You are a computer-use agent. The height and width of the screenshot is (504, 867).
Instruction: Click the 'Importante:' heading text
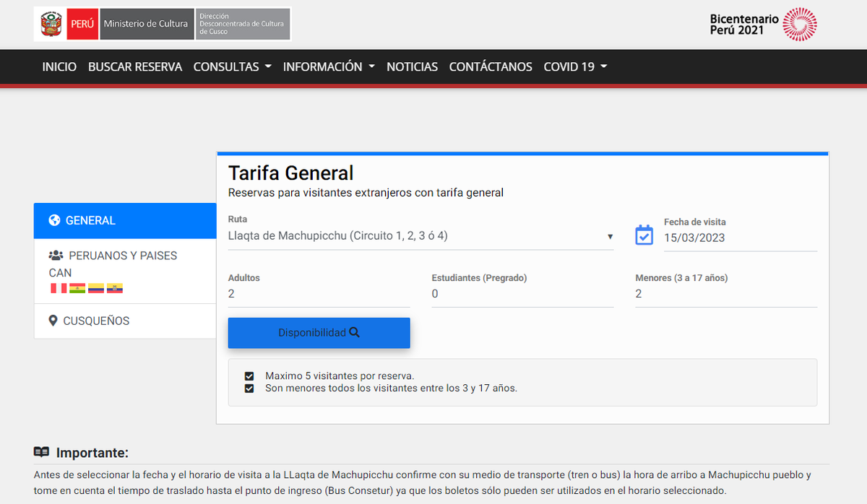[x=92, y=453]
